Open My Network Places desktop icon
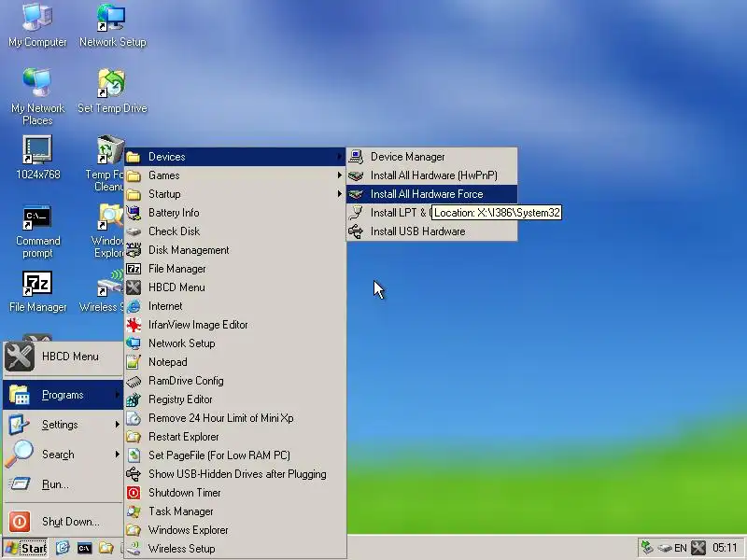 (x=37, y=97)
